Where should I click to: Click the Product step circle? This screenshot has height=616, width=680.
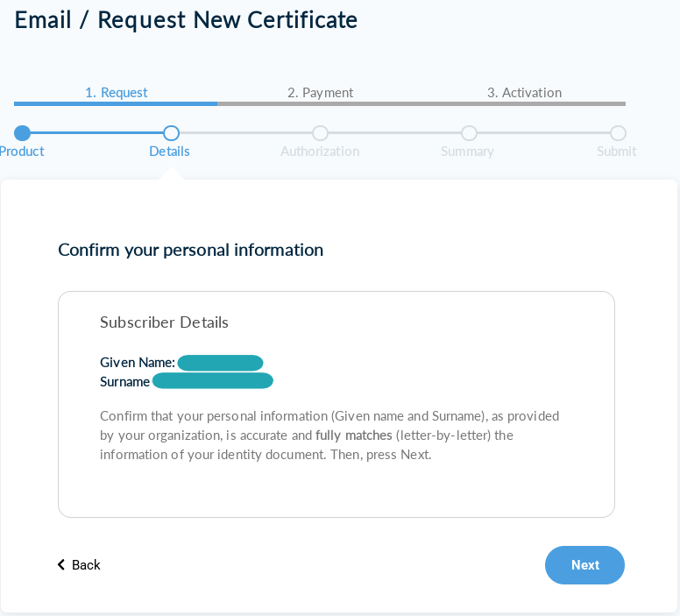coord(23,133)
